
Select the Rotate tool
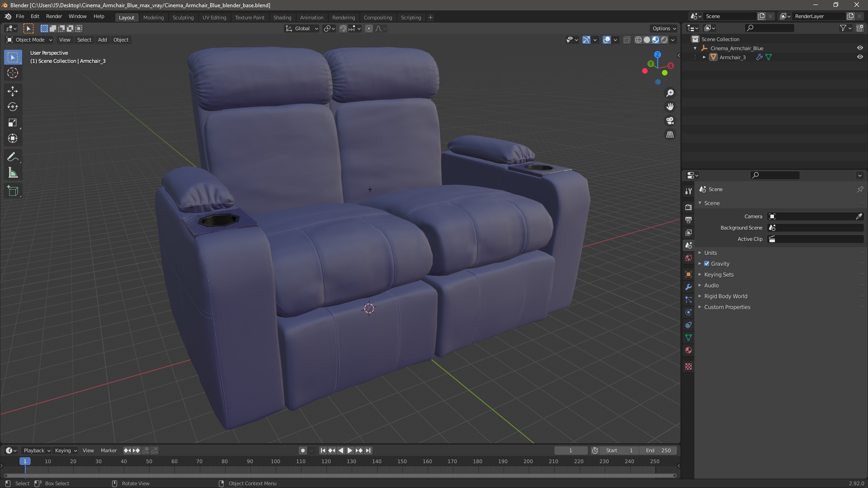point(13,107)
